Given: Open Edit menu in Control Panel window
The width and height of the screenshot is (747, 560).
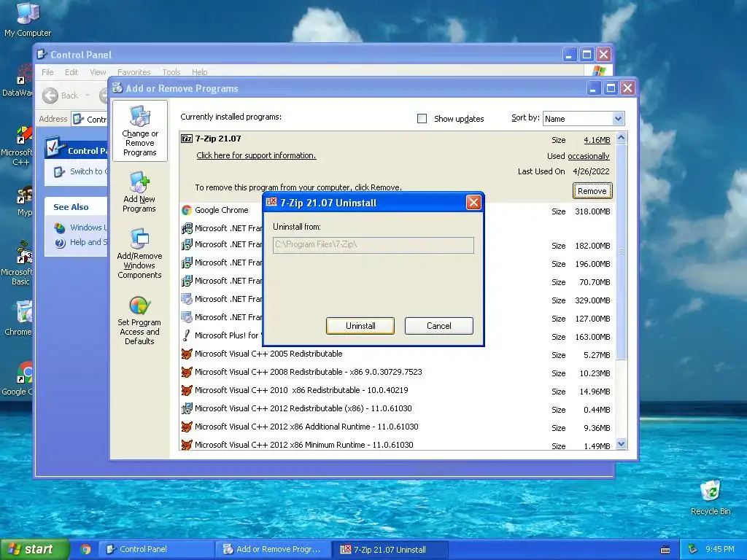Looking at the screenshot, I should pos(71,72).
